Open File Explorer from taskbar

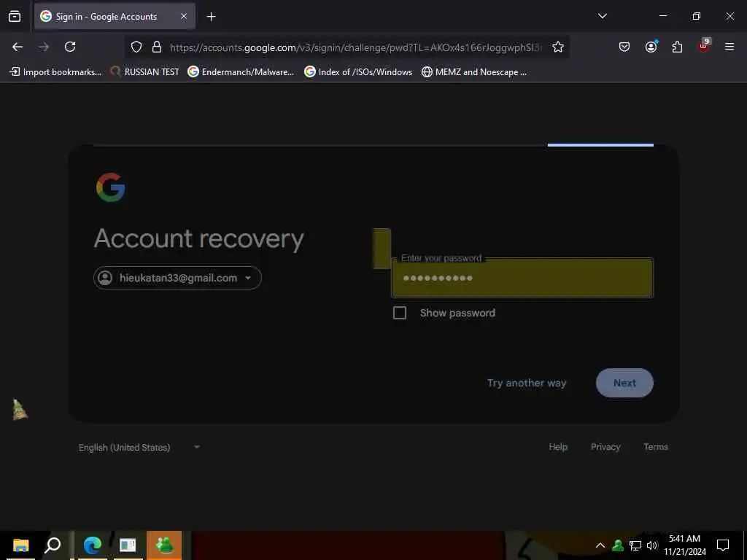coord(20,545)
